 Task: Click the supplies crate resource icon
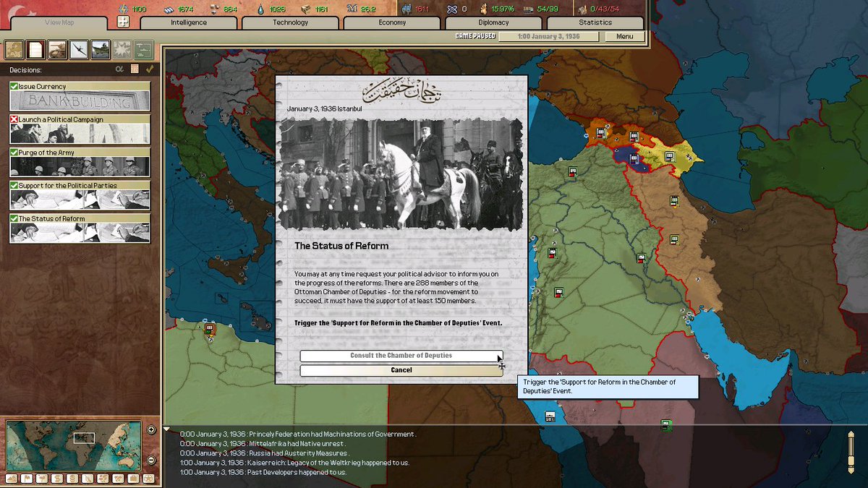(x=305, y=9)
